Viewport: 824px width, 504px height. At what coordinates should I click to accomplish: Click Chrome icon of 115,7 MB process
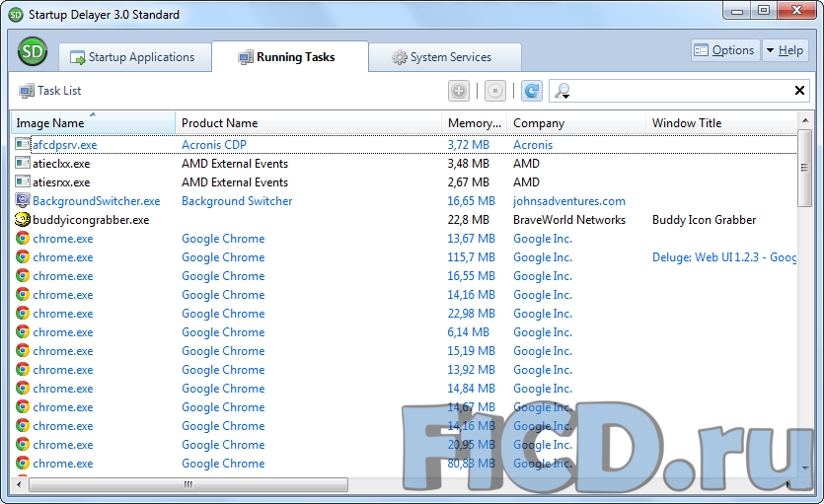23,256
